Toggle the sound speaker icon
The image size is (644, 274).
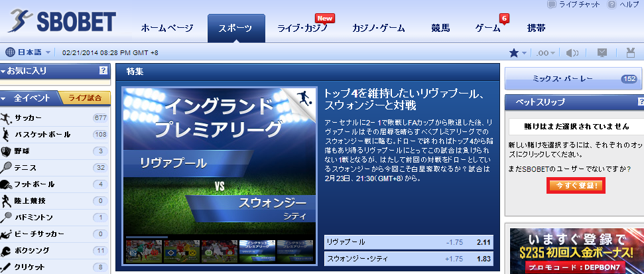(x=572, y=52)
